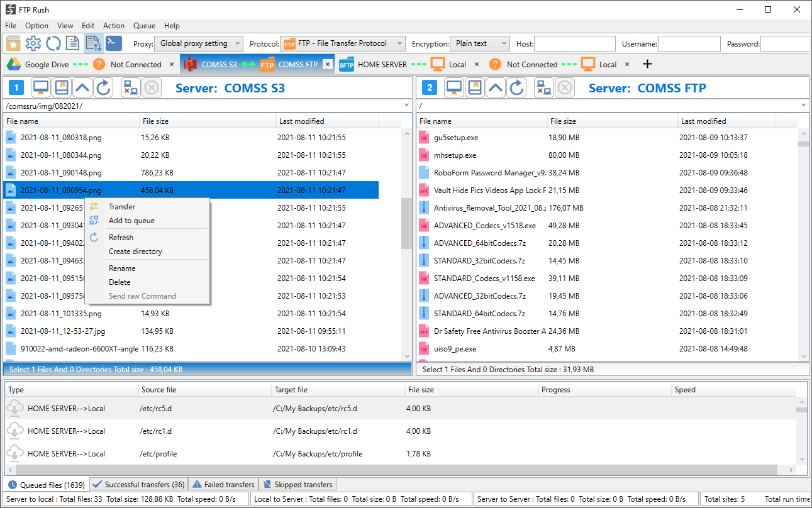Open the View menu
This screenshot has height=508, width=812.
[x=65, y=26]
